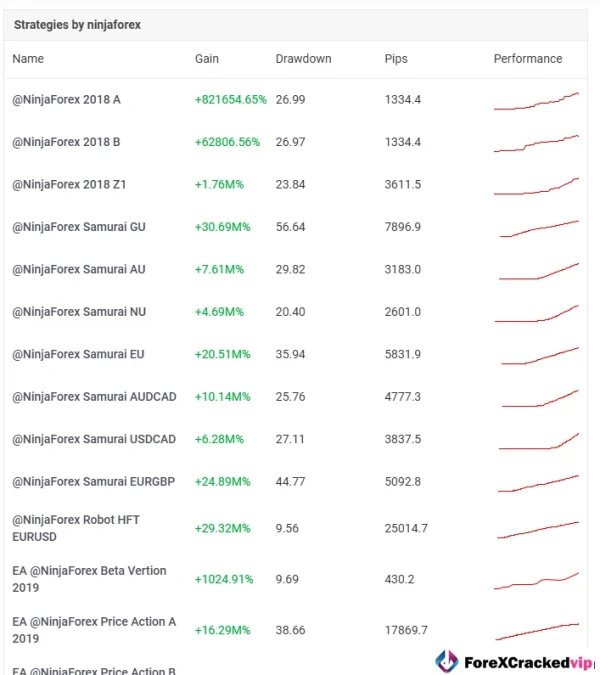The height and width of the screenshot is (675, 600).
Task: Open the @NinjaForex Samurai AUDCAD strategy
Action: point(94,397)
